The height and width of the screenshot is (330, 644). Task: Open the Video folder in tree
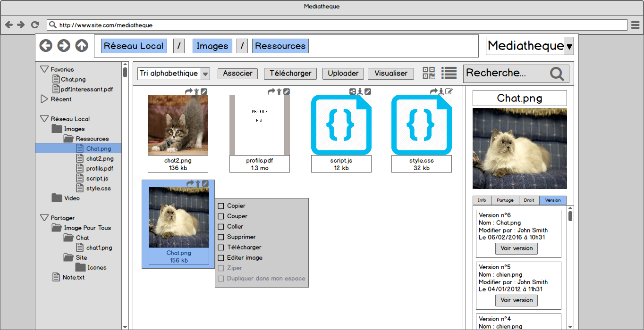tap(66, 198)
